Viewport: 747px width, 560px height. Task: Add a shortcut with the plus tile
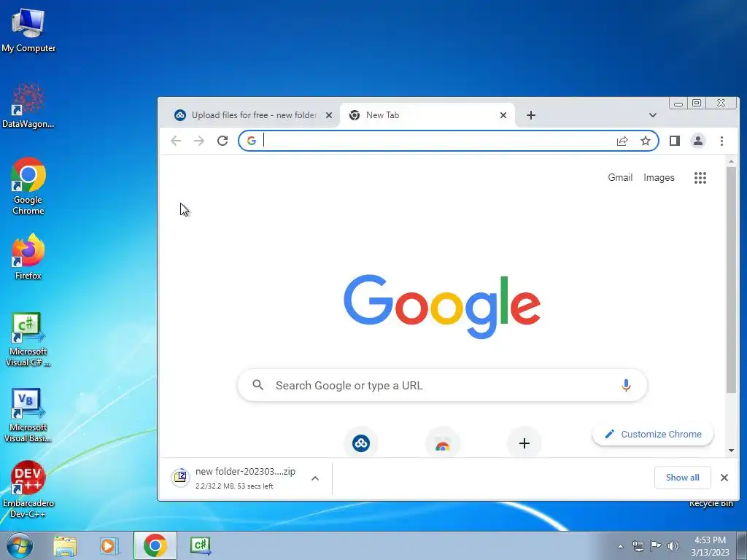coord(524,443)
